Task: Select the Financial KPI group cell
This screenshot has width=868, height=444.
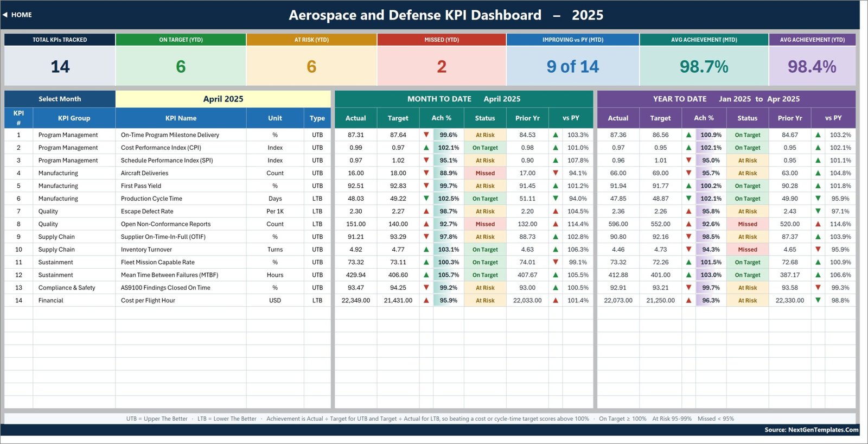Action: [74, 300]
